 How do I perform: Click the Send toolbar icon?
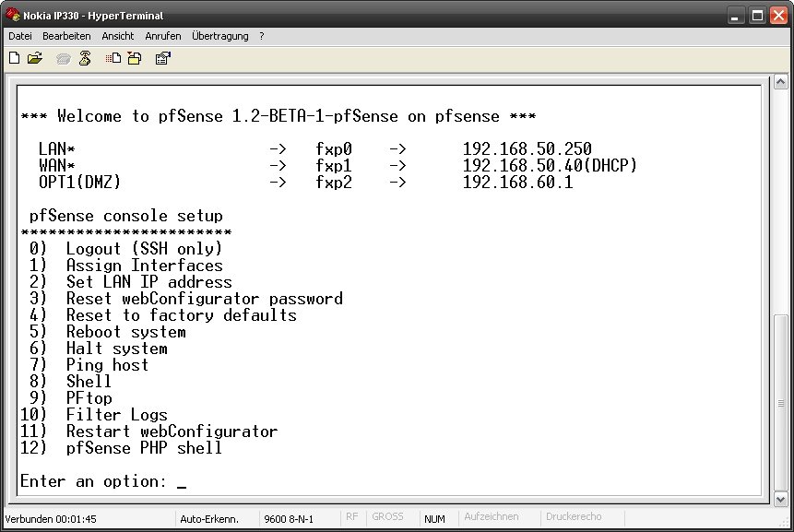click(x=113, y=58)
